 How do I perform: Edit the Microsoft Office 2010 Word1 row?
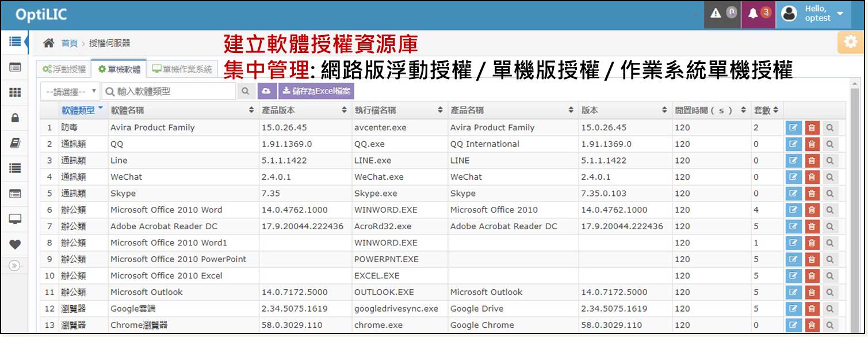point(793,243)
